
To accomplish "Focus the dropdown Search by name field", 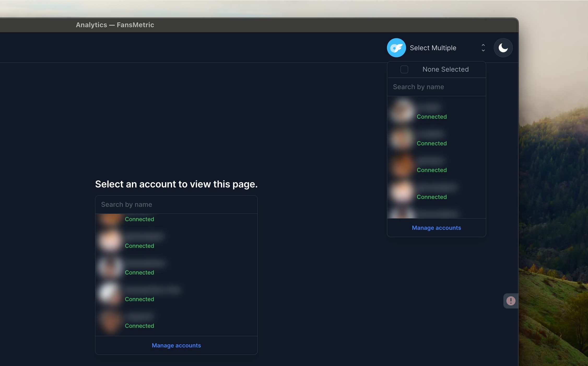I will 436,87.
